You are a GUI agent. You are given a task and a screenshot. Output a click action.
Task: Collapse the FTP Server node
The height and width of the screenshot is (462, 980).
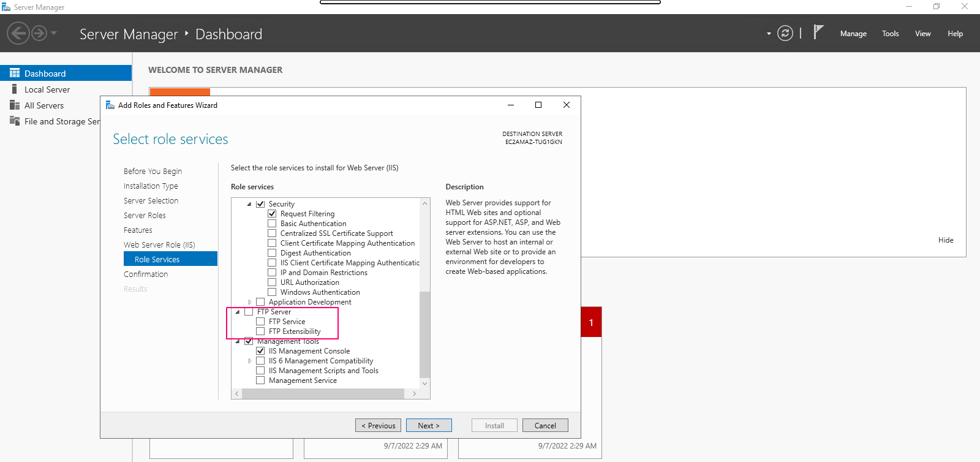pos(238,312)
